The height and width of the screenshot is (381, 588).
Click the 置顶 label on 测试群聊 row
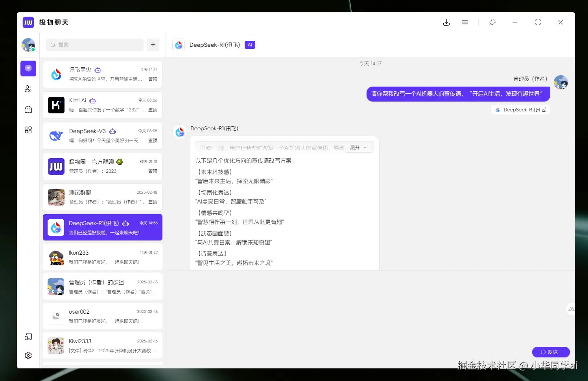(x=153, y=202)
